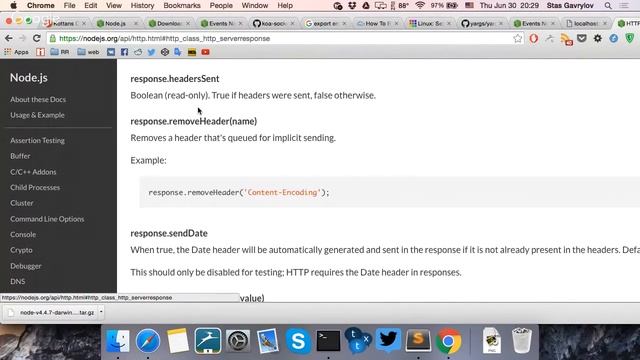This screenshot has width=640, height=360.
Task: Go to Console docs
Action: pyautogui.click(x=23, y=234)
